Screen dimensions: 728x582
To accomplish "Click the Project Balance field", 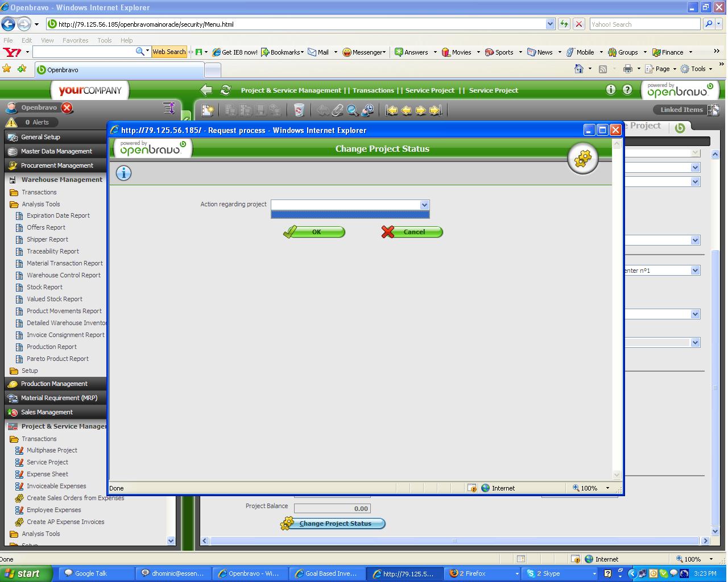I will (x=332, y=509).
